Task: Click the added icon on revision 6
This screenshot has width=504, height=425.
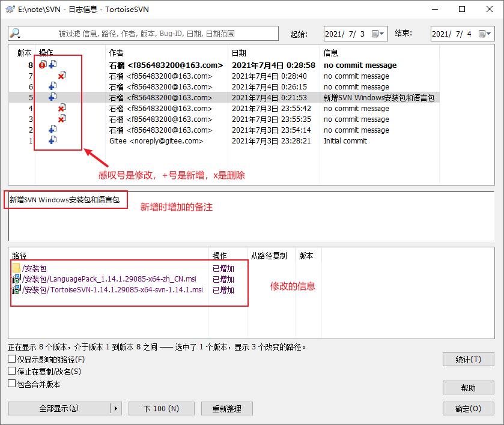Action: [x=53, y=86]
